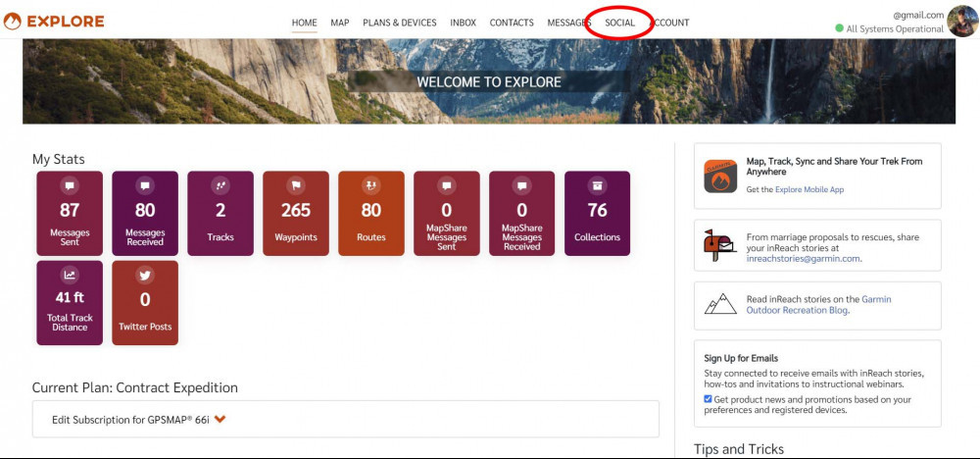Open the Total Track Distance tile
980x459 pixels.
[70, 303]
